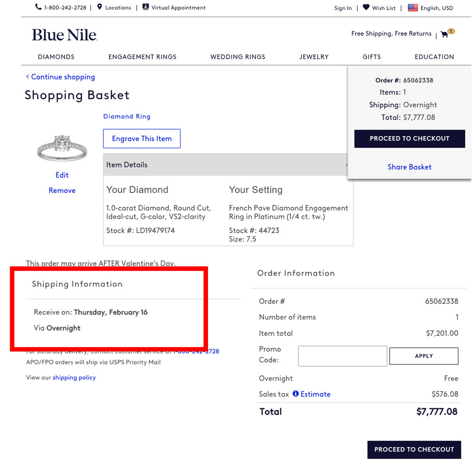Click the sales tax info icon
Image resolution: width=476 pixels, height=462 pixels.
pos(296,394)
